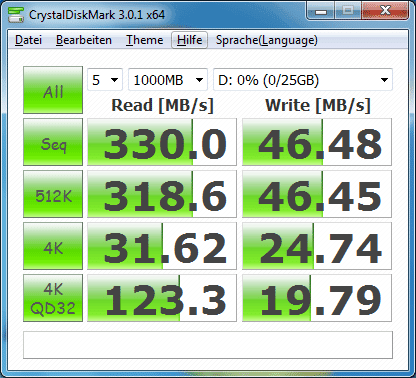Click the 4K QD32 write result 19.79
The image size is (416, 378).
coord(317,298)
